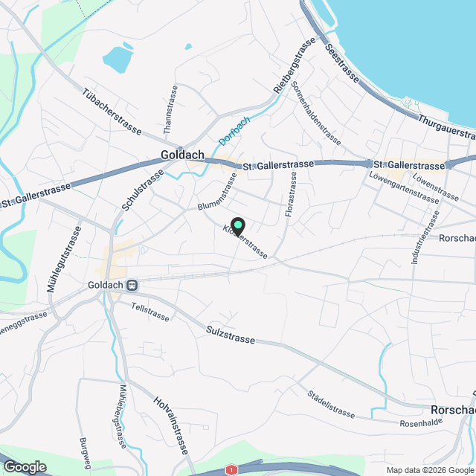
Task: Select the Goldach train station icon
Action: coord(132,286)
